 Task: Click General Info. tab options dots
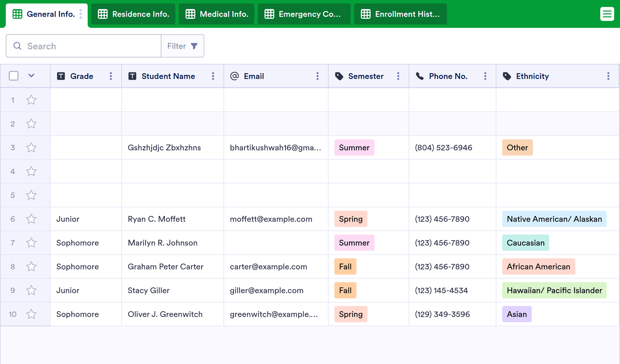[81, 14]
